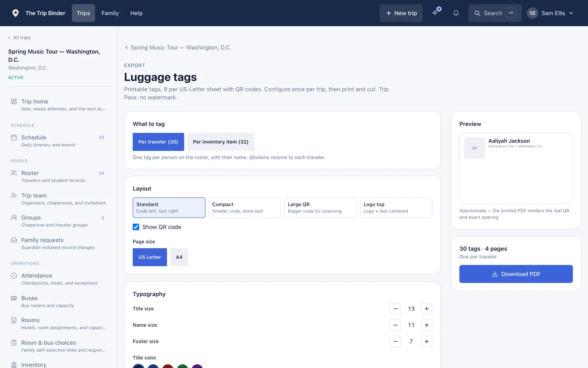The width and height of the screenshot is (588, 368).
Task: Switch to Trips nav tab
Action: pos(83,13)
